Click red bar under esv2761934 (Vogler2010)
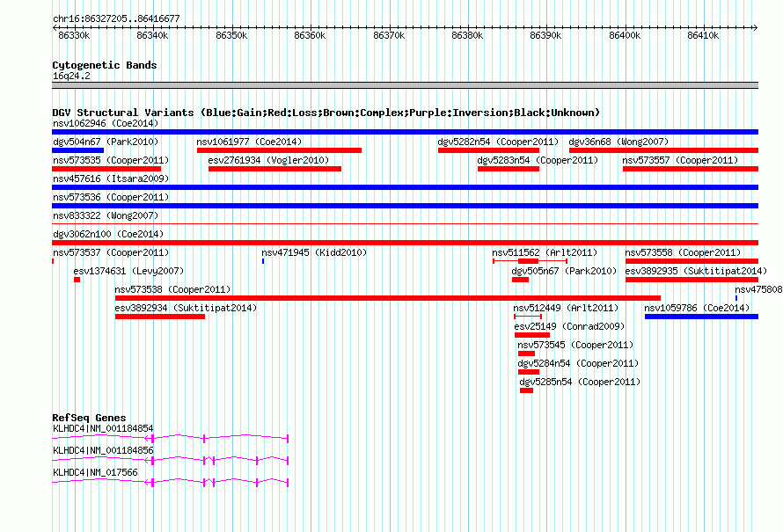783x532 pixels. [274, 169]
